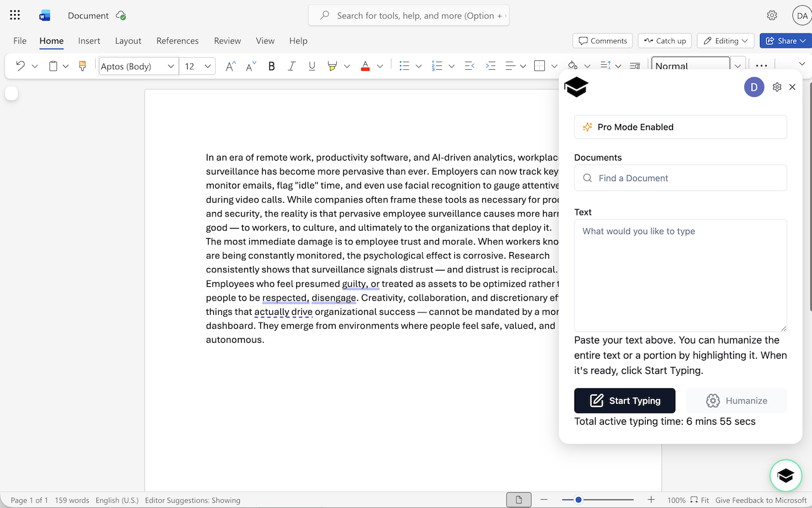The height and width of the screenshot is (508, 812).
Task: Select the Format Painter tool
Action: [x=82, y=66]
